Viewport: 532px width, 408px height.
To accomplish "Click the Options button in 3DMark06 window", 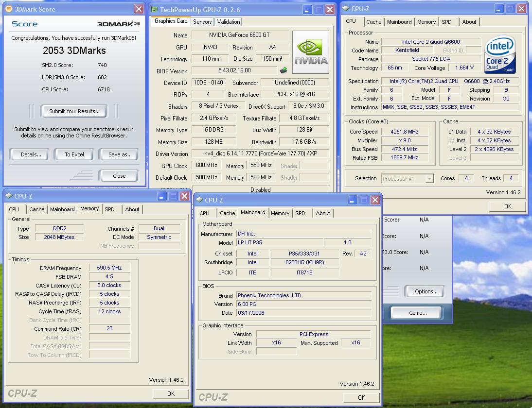I will (x=426, y=291).
